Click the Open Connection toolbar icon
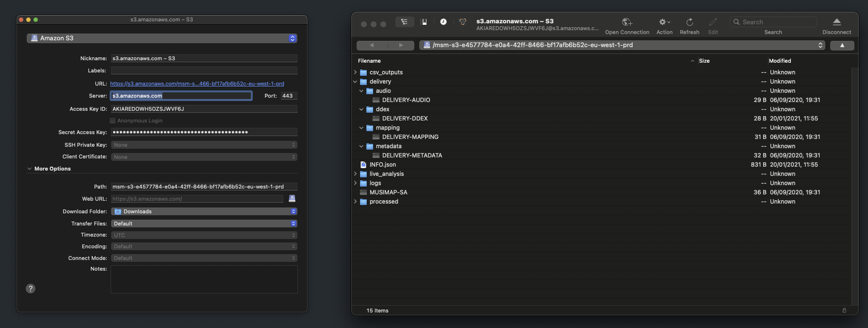Screen dimensions: 868x328 coord(627,22)
